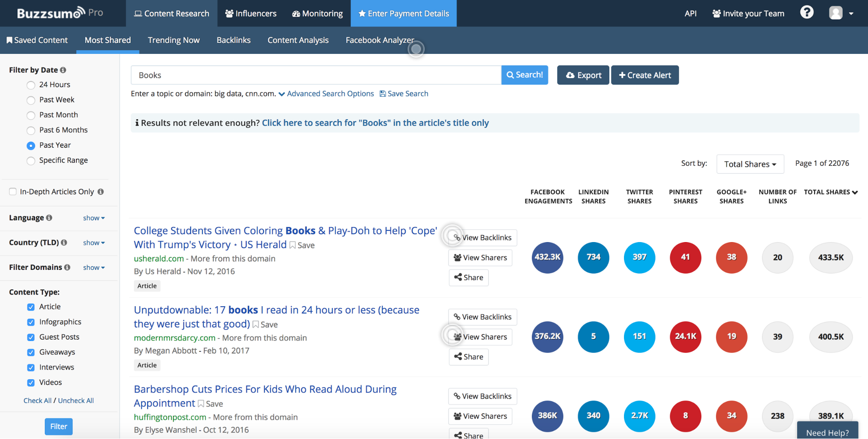Uncheck the Article content type
The width and height of the screenshot is (868, 439).
click(x=31, y=307)
